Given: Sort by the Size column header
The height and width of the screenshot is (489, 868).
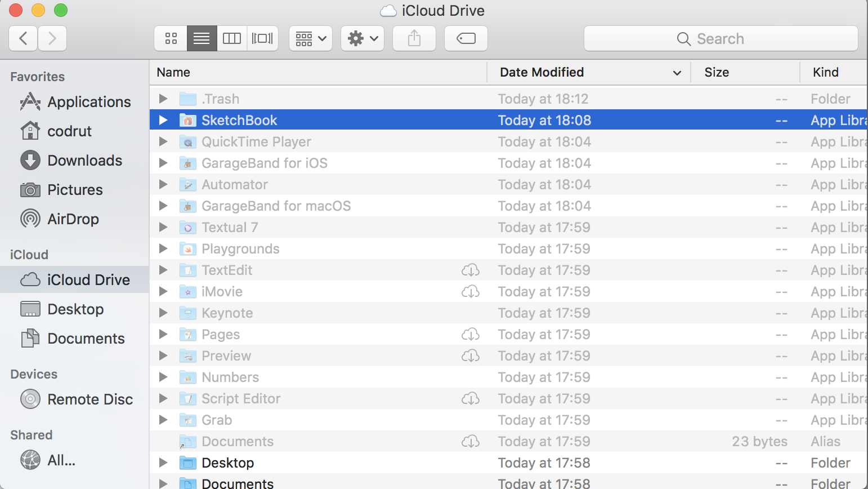Looking at the screenshot, I should [746, 72].
